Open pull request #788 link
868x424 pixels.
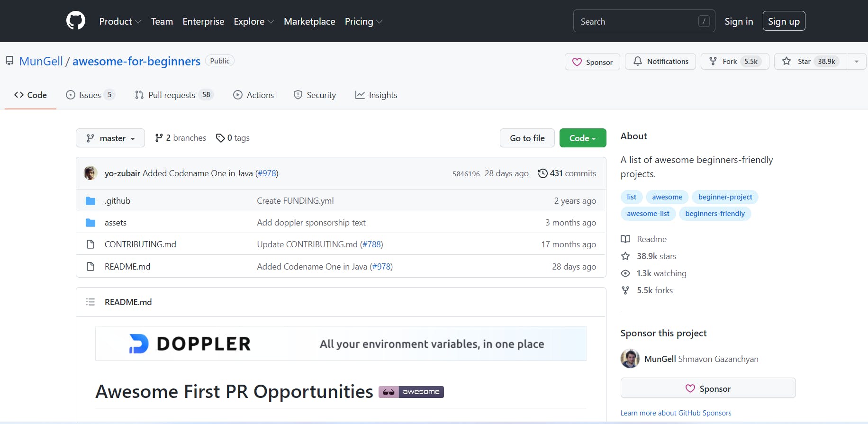(372, 244)
